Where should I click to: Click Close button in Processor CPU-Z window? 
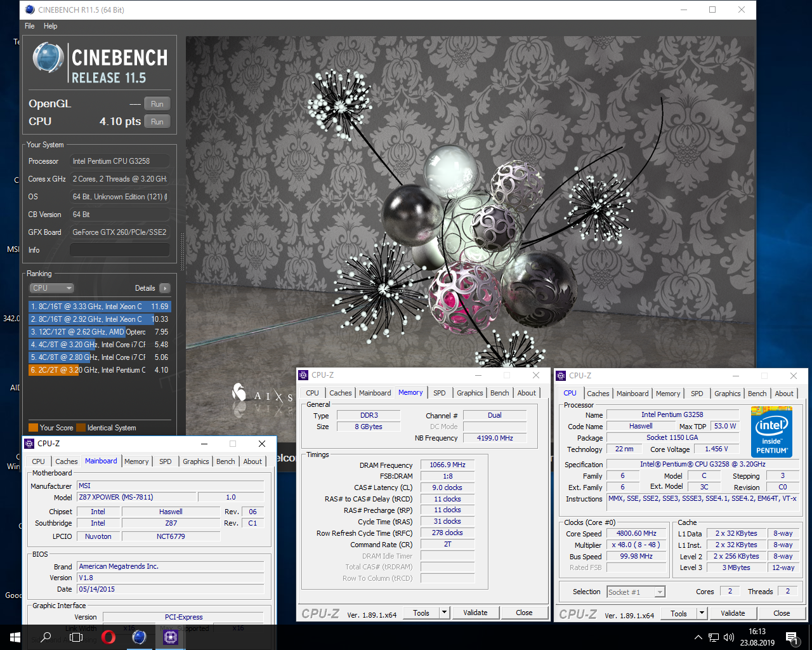782,614
